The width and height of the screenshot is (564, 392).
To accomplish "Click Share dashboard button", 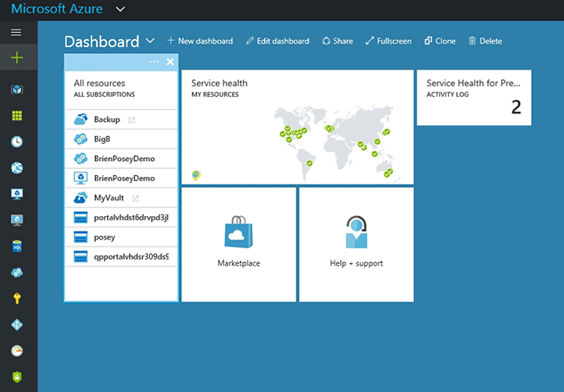I will [337, 41].
